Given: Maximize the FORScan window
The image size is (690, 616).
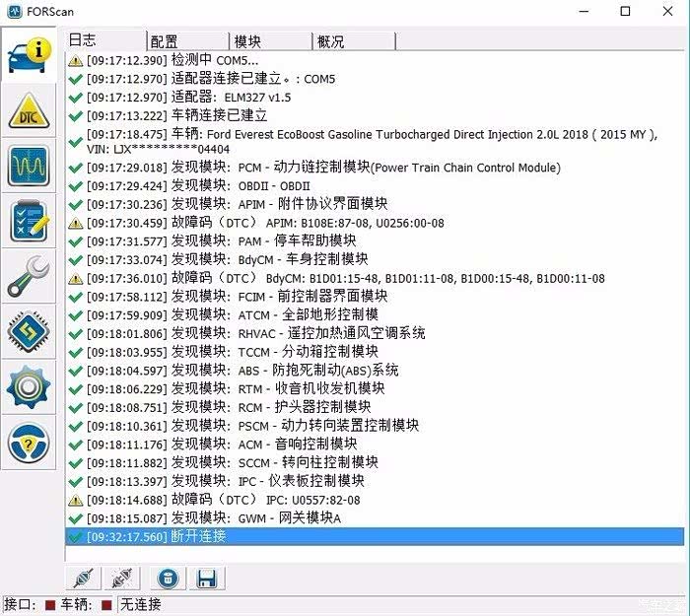Looking at the screenshot, I should pos(625,12).
